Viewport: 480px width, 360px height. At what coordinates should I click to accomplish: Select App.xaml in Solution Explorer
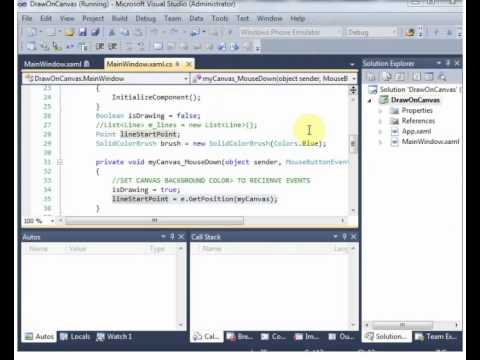click(x=416, y=131)
